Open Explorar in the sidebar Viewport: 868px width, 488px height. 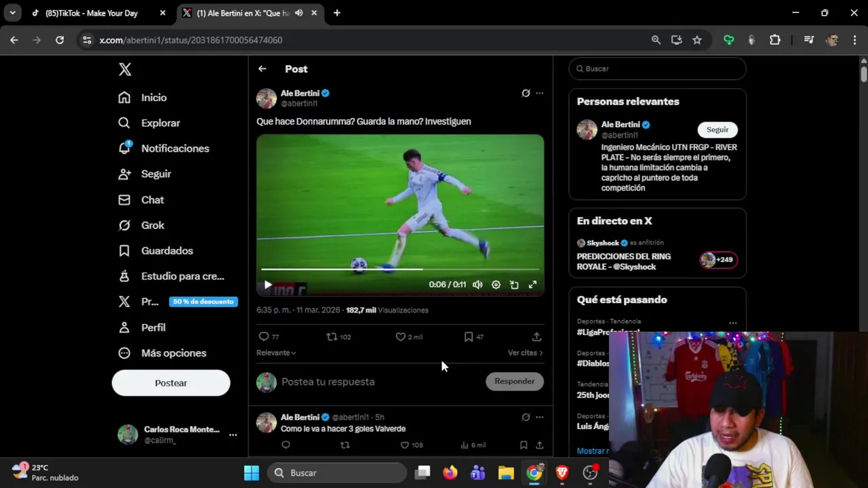tap(149, 123)
